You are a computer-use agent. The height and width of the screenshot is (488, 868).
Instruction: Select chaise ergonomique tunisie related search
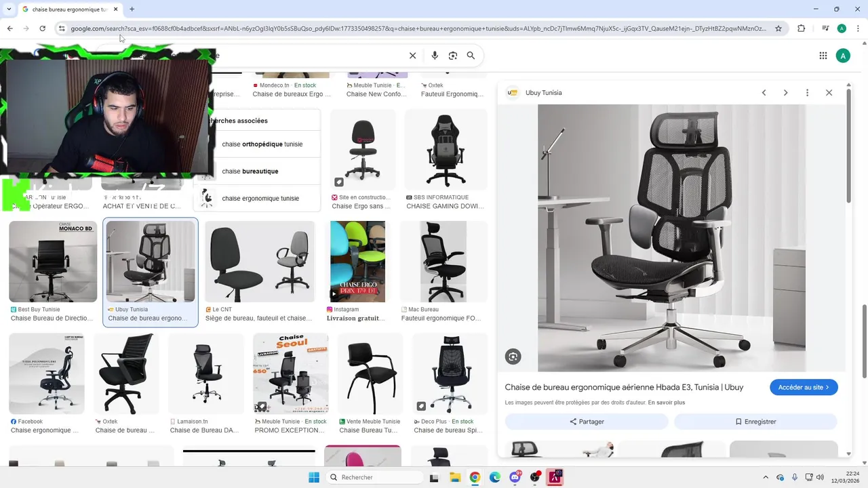pyautogui.click(x=260, y=199)
